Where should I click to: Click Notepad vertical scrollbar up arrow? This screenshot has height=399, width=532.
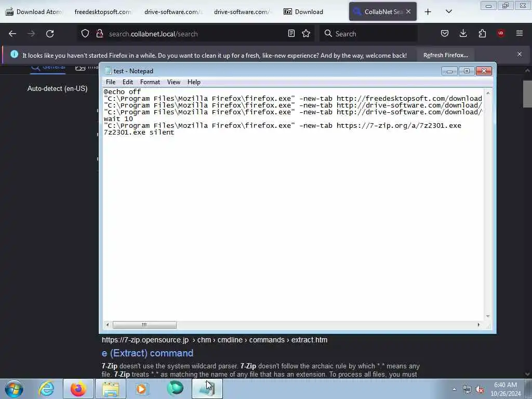pos(488,92)
